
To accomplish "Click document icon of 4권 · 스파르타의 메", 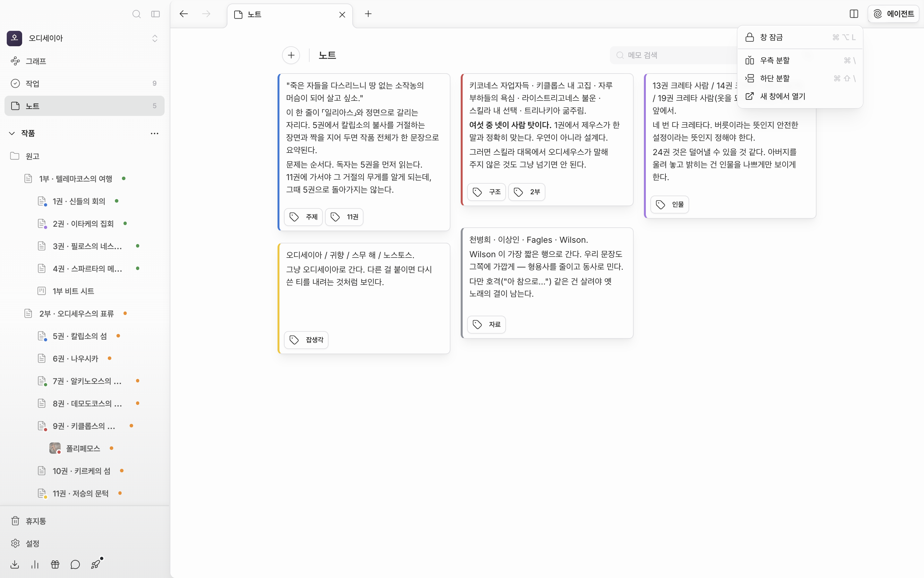I will [x=42, y=268].
